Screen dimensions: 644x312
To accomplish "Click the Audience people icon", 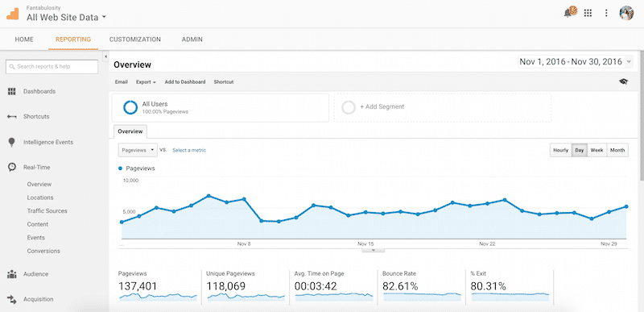I will (12, 274).
